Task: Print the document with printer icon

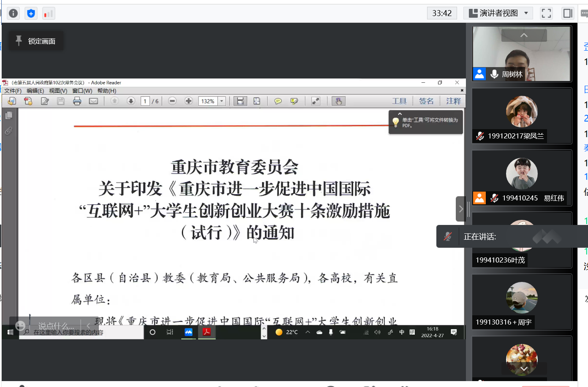Action: (x=77, y=101)
